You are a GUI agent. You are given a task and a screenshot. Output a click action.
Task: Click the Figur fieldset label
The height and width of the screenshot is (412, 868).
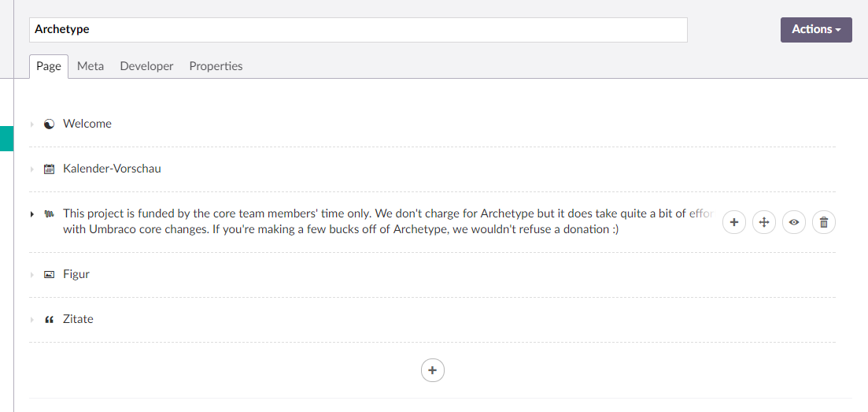pos(76,274)
